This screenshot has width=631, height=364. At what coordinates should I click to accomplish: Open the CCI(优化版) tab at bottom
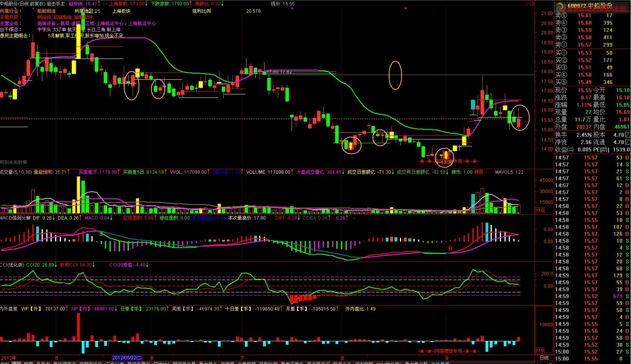point(389,362)
